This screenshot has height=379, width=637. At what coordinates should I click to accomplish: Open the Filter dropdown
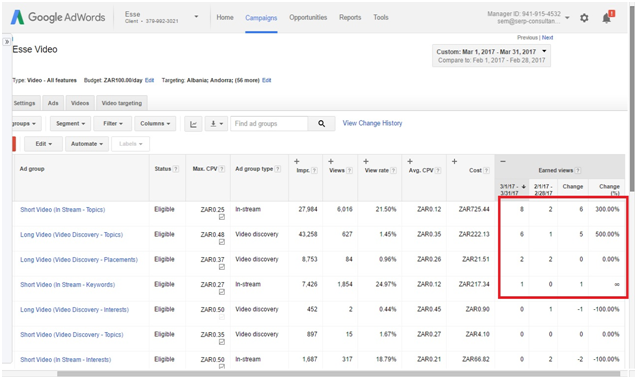(x=113, y=123)
